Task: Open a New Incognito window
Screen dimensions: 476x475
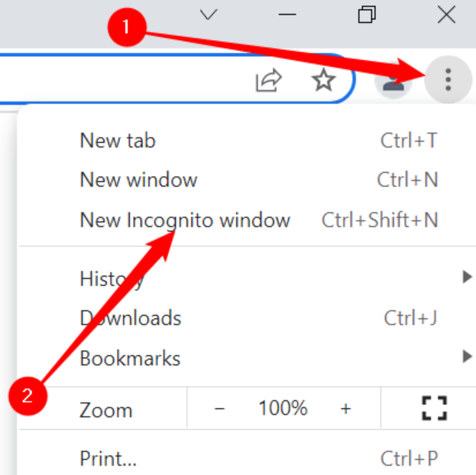Action: (185, 221)
